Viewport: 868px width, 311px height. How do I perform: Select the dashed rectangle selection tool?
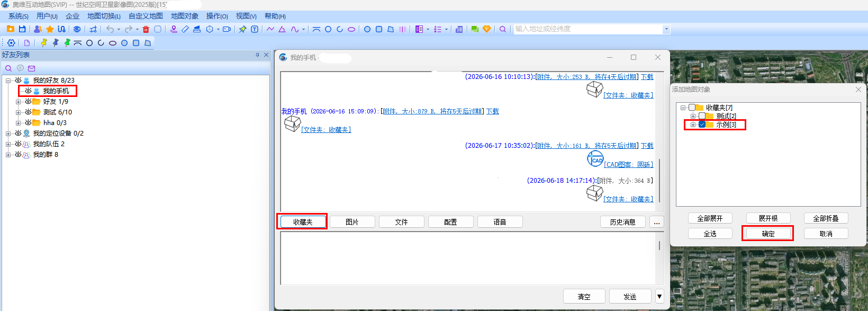[158, 29]
